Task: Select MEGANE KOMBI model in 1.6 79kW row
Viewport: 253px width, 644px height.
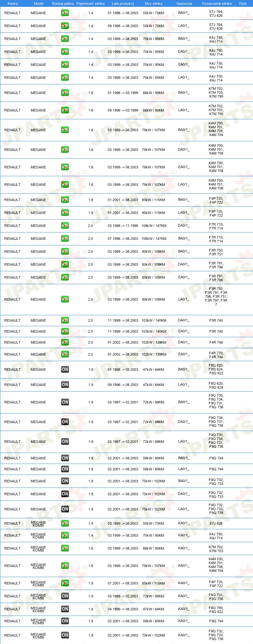Action: click(38, 566)
